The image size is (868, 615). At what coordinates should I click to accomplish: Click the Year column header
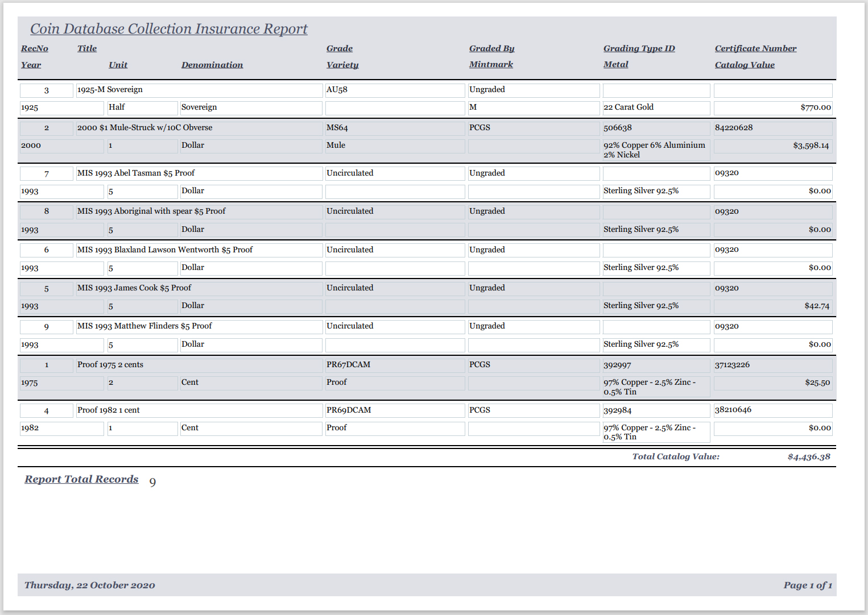tap(31, 65)
